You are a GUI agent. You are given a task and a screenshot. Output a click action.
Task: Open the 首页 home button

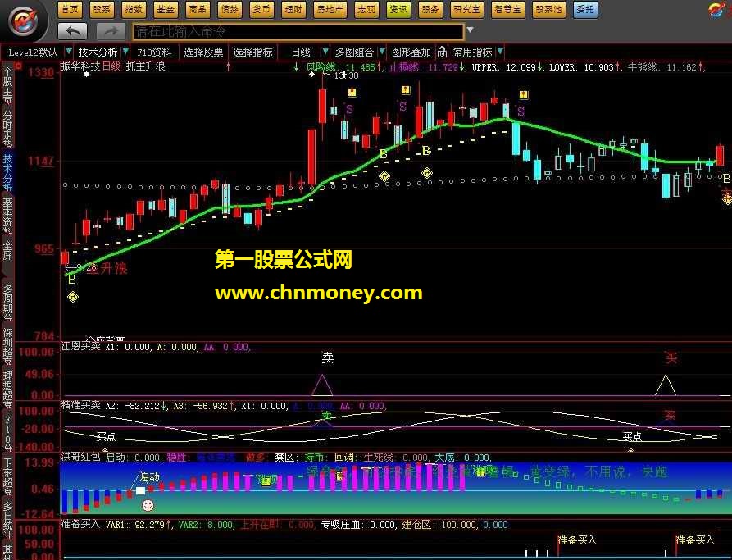pyautogui.click(x=70, y=9)
